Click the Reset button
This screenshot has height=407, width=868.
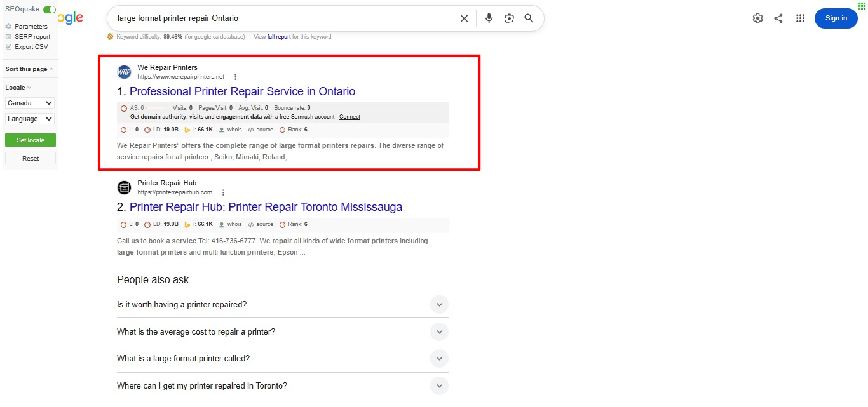coord(31,158)
